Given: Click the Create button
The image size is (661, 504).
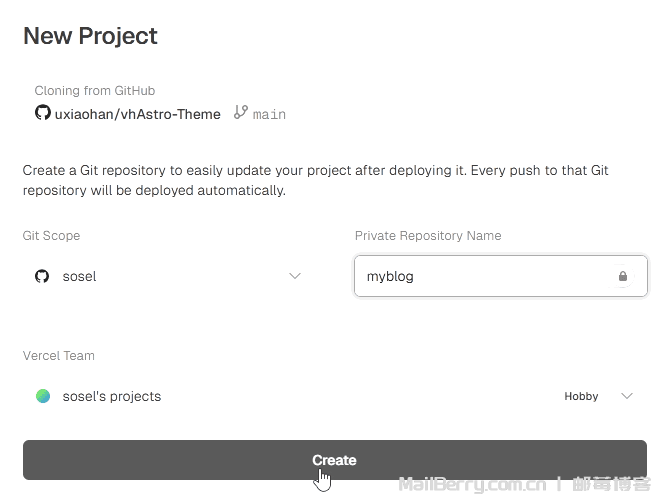Looking at the screenshot, I should point(335,460).
